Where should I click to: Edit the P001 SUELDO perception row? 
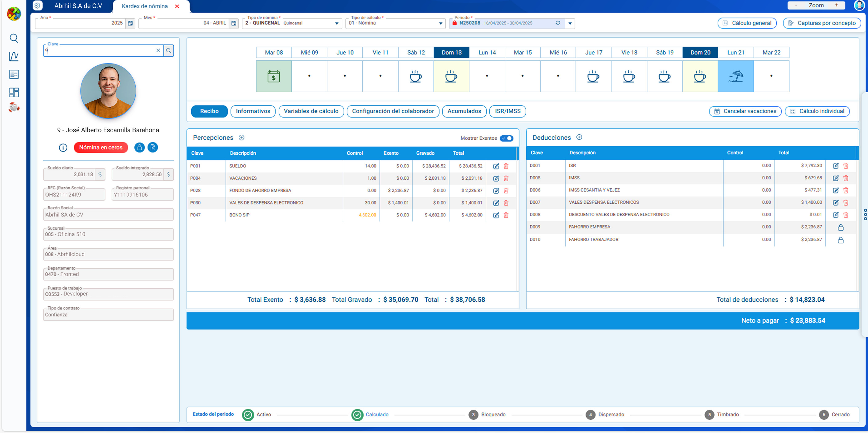[x=496, y=166]
